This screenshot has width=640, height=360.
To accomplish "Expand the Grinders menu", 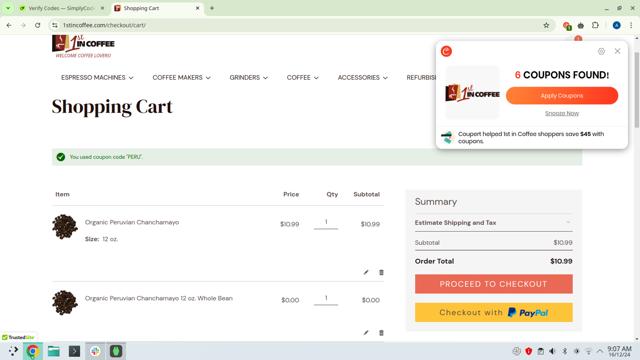I will [x=248, y=78].
